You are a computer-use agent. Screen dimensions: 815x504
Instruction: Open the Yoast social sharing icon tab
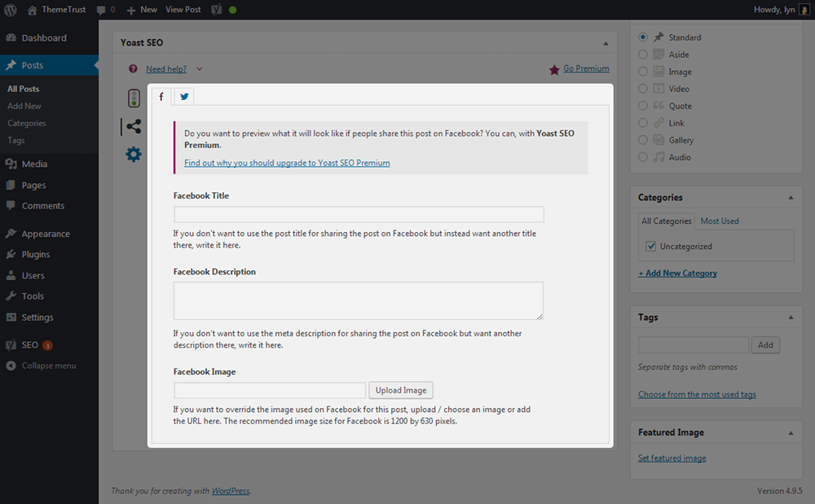133,126
